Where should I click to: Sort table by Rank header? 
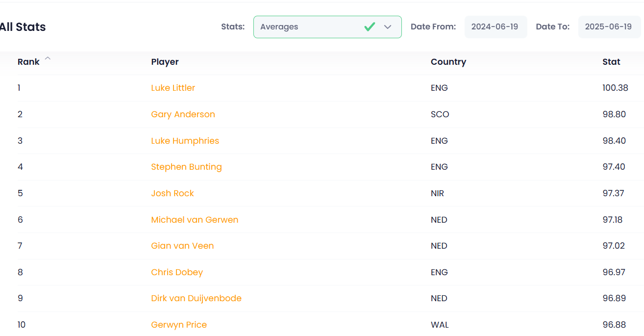click(x=28, y=62)
